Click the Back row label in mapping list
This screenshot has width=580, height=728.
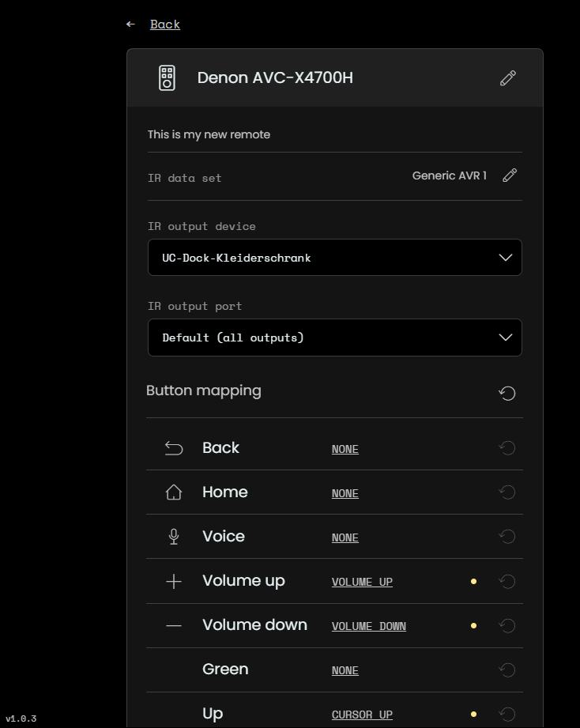pyautogui.click(x=221, y=448)
